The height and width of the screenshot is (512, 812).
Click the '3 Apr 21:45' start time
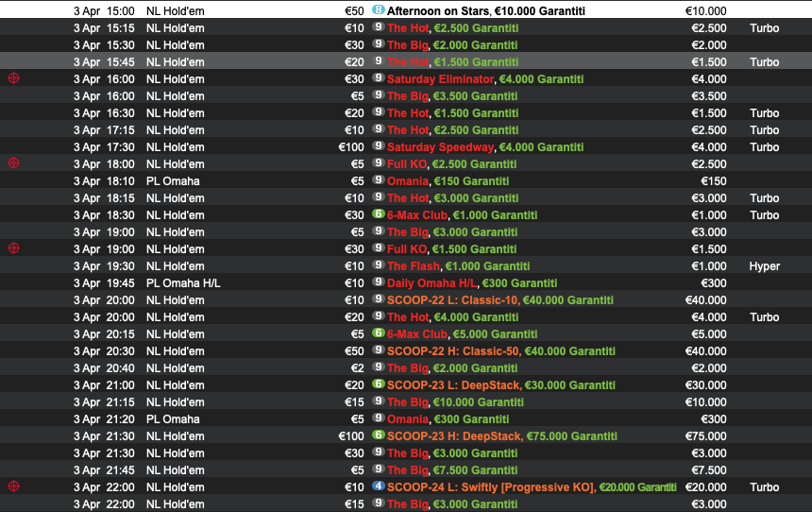104,470
